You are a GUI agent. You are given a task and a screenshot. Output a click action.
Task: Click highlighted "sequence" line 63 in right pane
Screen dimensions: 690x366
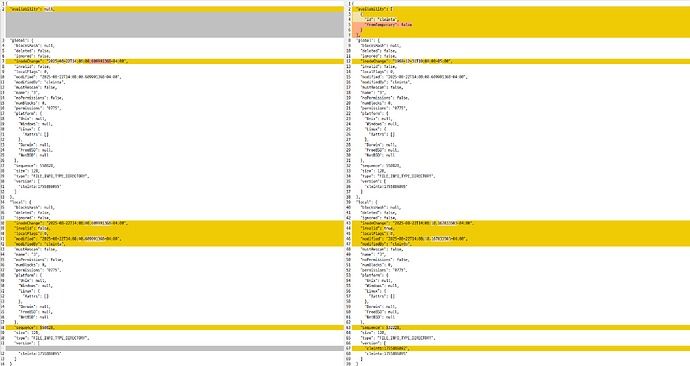[521, 328]
